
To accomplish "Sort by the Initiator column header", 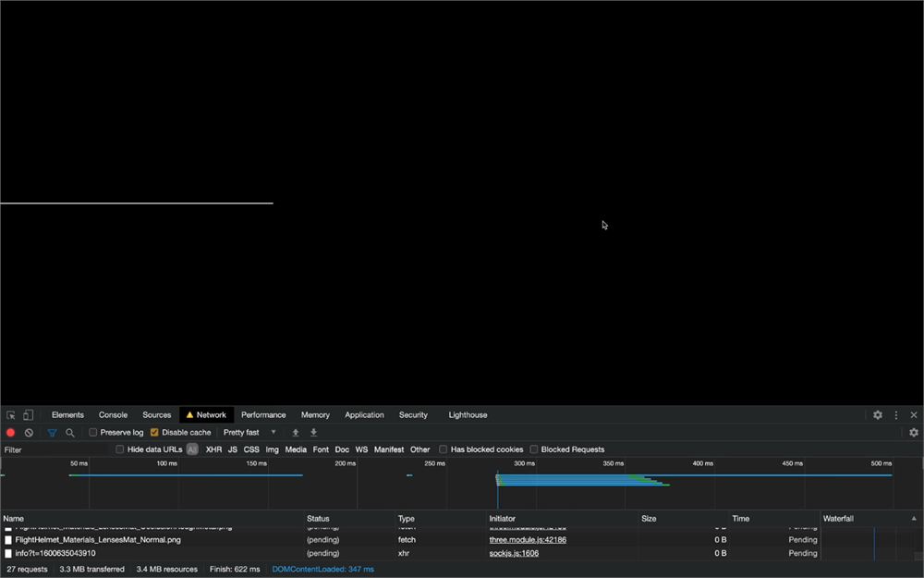I will coord(562,519).
